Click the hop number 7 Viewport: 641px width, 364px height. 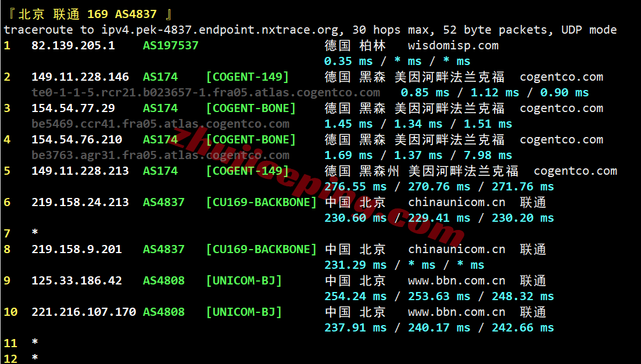point(7,234)
